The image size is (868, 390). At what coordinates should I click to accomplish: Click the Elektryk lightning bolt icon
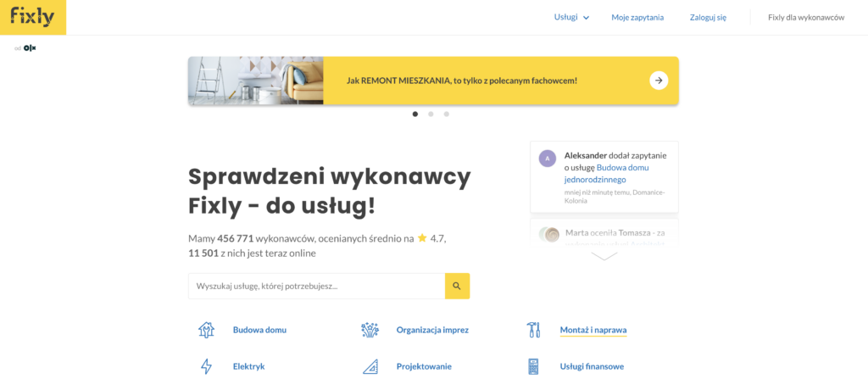(206, 367)
